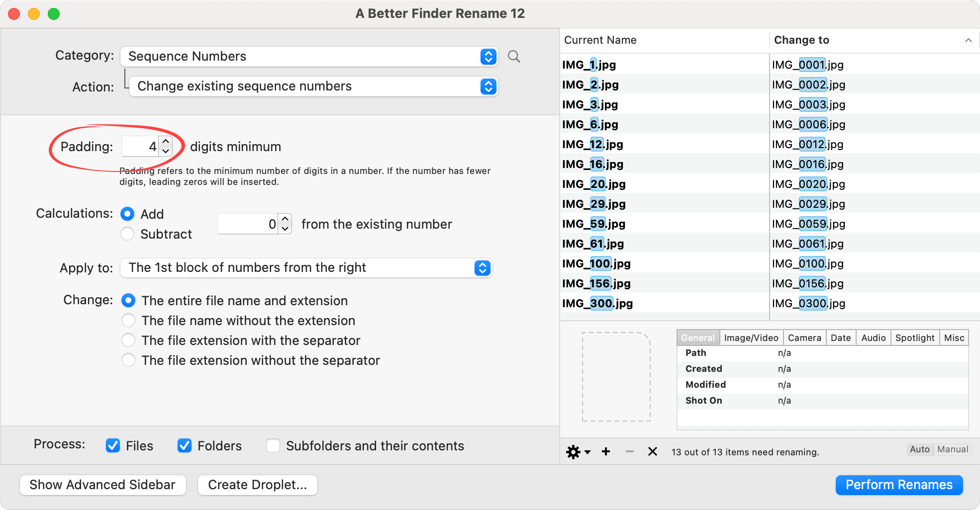The height and width of the screenshot is (510, 980).
Task: Open the Category dropdown showing Sequence Numbers
Action: (x=309, y=57)
